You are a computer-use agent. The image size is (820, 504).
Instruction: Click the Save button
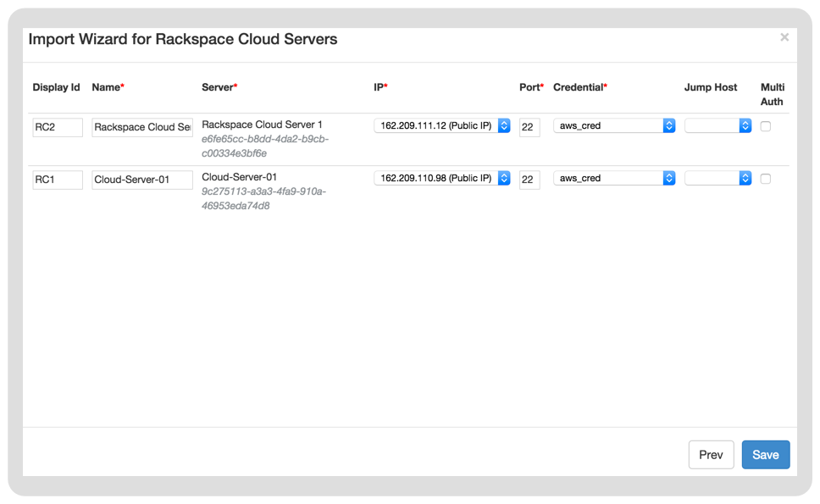[766, 455]
